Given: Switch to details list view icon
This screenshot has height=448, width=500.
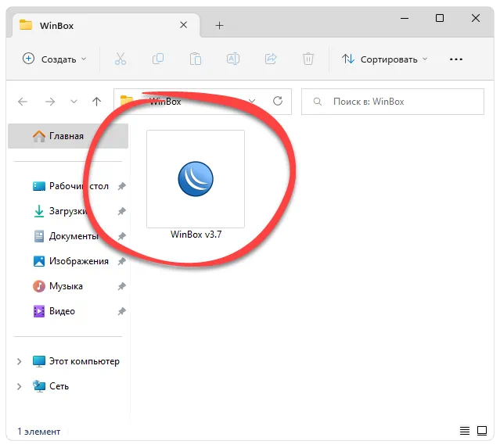Looking at the screenshot, I should coord(465,431).
